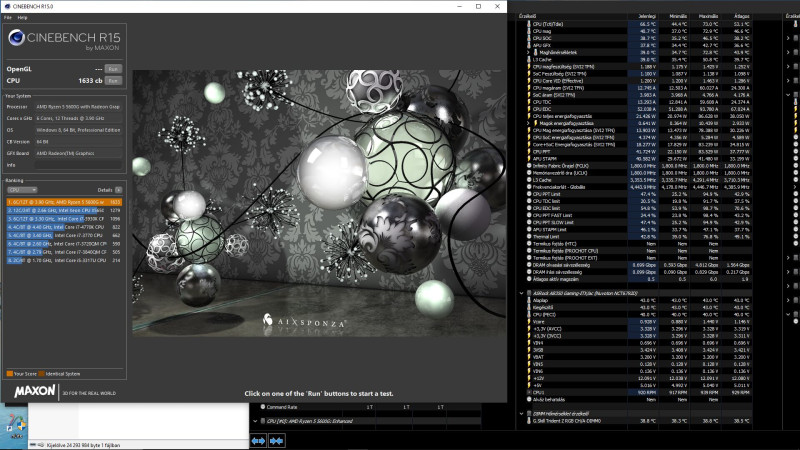Select ranking row 3 Intel Core i7-3930K
The image size is (800, 450).
[x=64, y=219]
